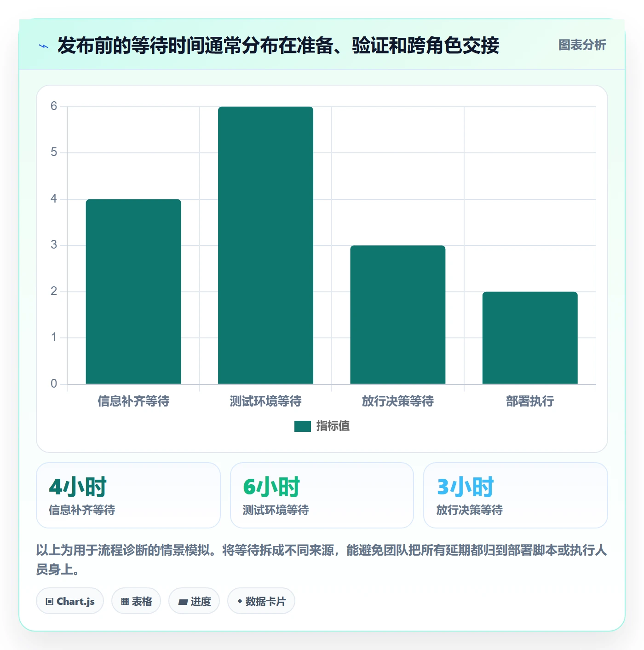
Task: Click the y-axis value 0
Action: click(x=54, y=383)
